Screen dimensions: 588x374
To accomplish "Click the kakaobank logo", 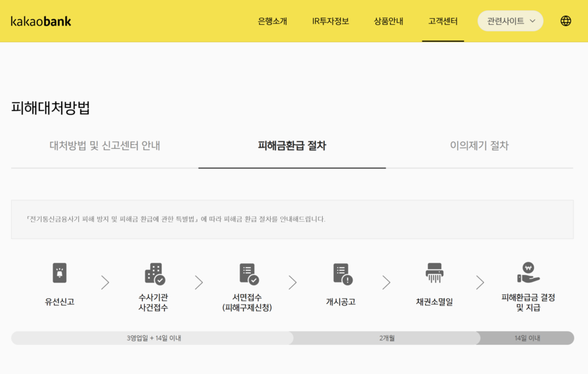I will (x=41, y=21).
